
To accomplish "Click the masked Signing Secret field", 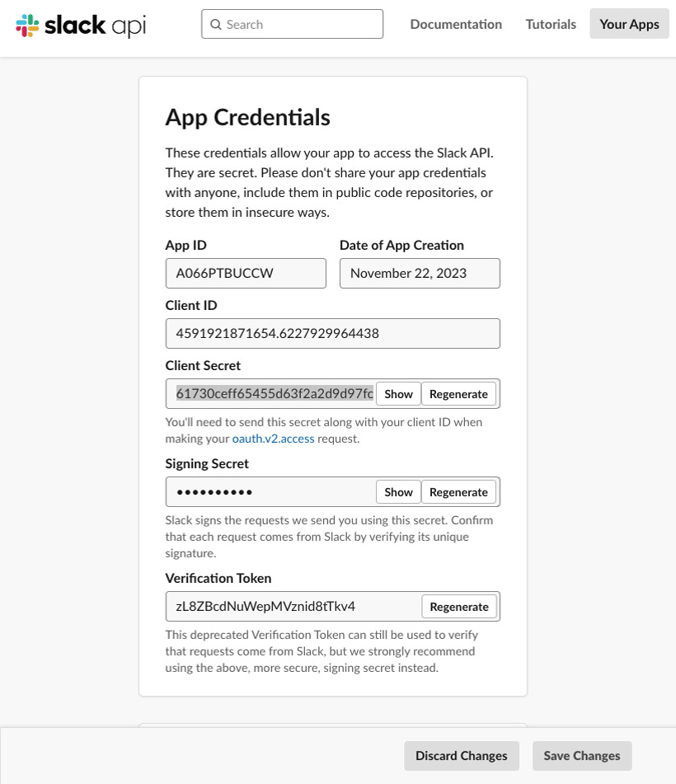I will click(270, 492).
